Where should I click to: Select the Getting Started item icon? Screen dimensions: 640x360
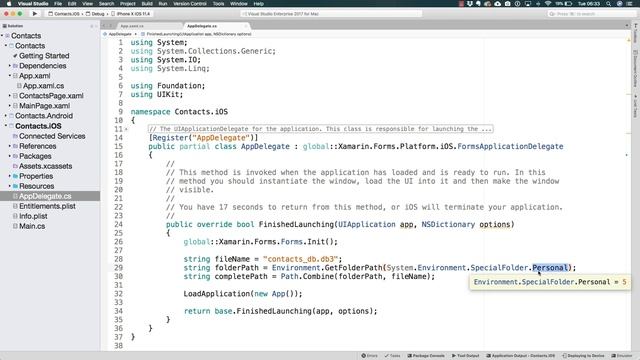coord(15,56)
